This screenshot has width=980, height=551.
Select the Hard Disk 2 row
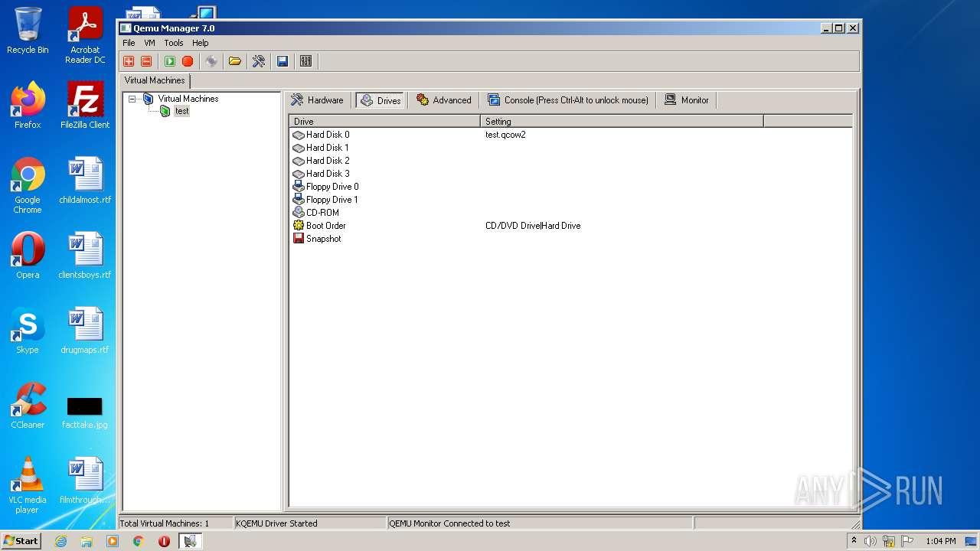pyautogui.click(x=570, y=161)
